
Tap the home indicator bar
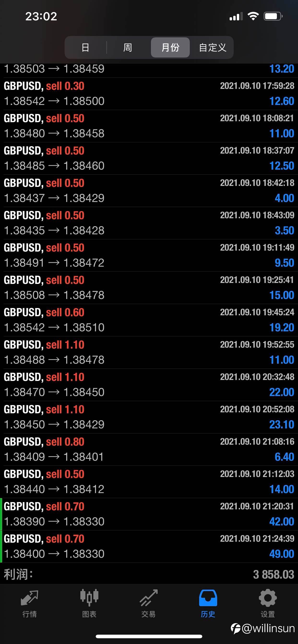[x=149, y=636]
